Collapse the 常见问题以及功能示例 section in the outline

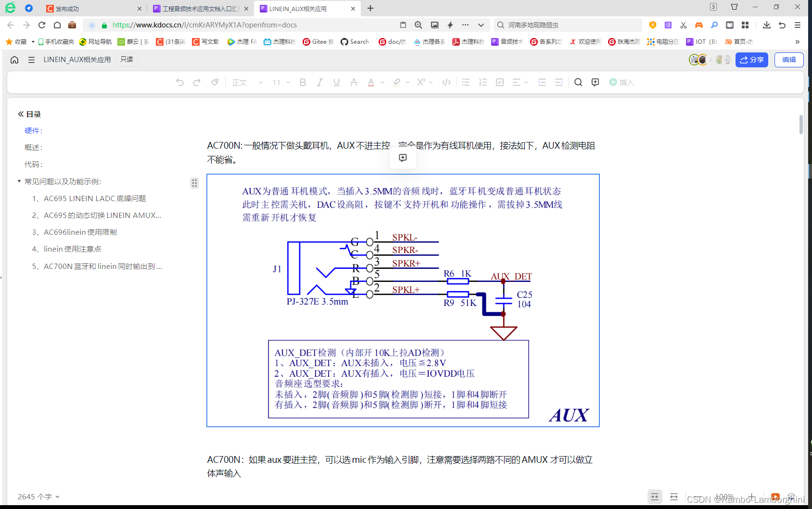19,181
